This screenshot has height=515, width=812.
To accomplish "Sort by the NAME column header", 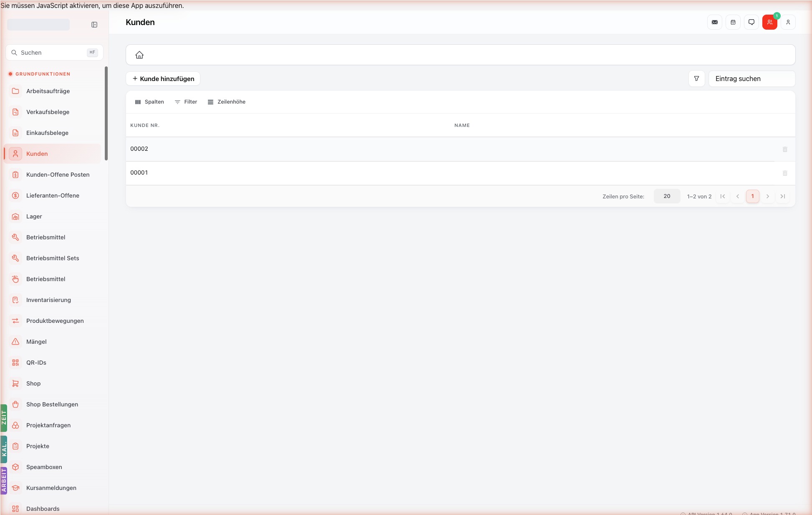I will (462, 125).
